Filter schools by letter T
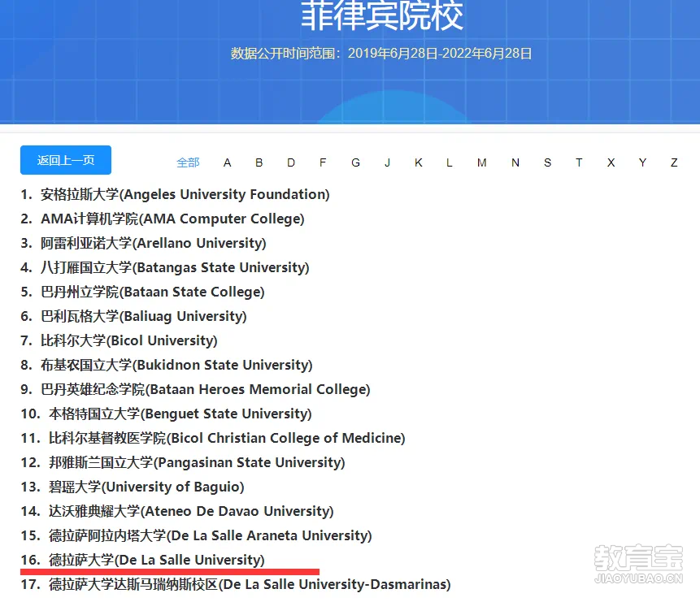The image size is (700, 602). pos(579,162)
